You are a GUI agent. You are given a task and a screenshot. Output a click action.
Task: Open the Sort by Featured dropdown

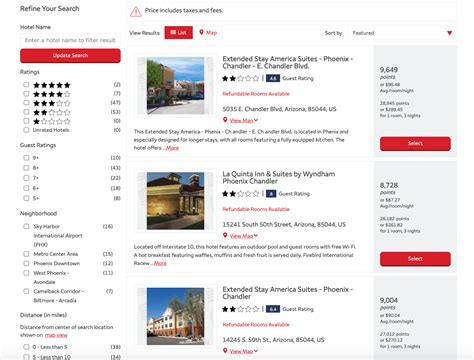(x=402, y=33)
